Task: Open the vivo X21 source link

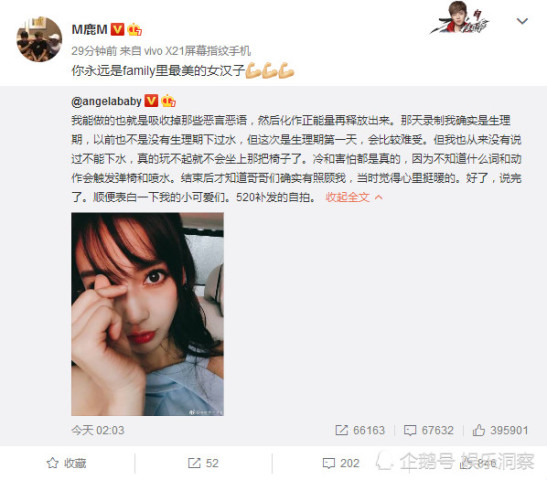Action: (197, 51)
